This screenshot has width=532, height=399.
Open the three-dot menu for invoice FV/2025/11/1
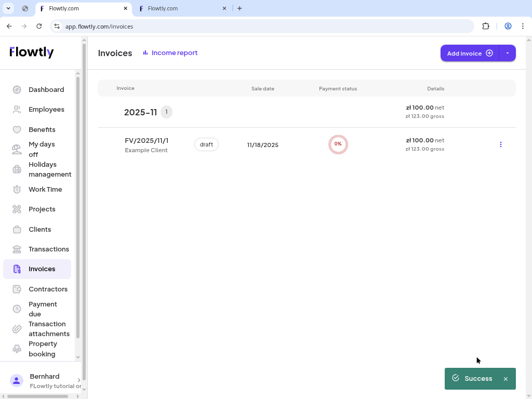pos(500,144)
